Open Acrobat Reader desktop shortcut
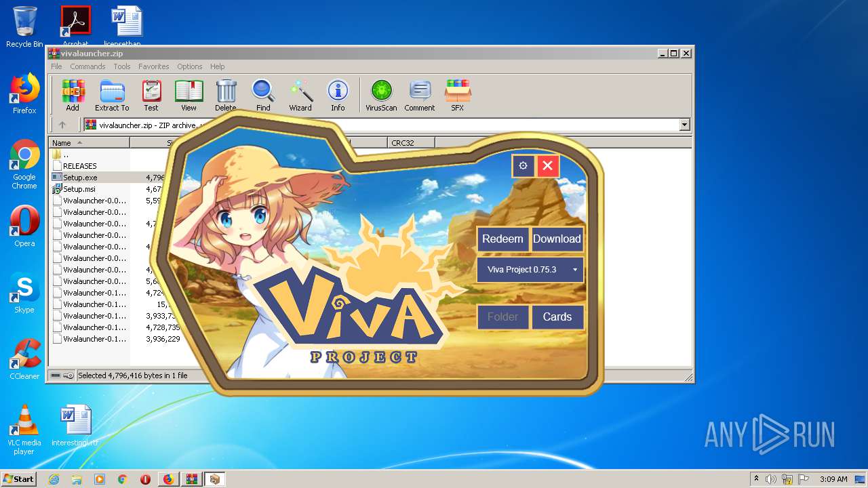The image size is (868, 488). click(75, 26)
